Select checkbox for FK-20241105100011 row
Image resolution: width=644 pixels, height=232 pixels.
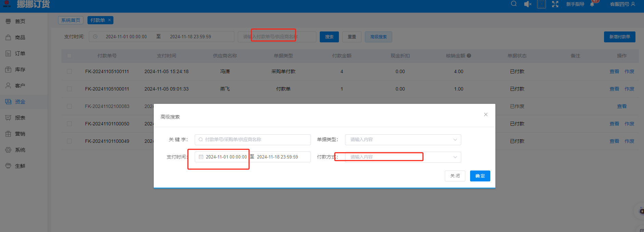coord(69,89)
